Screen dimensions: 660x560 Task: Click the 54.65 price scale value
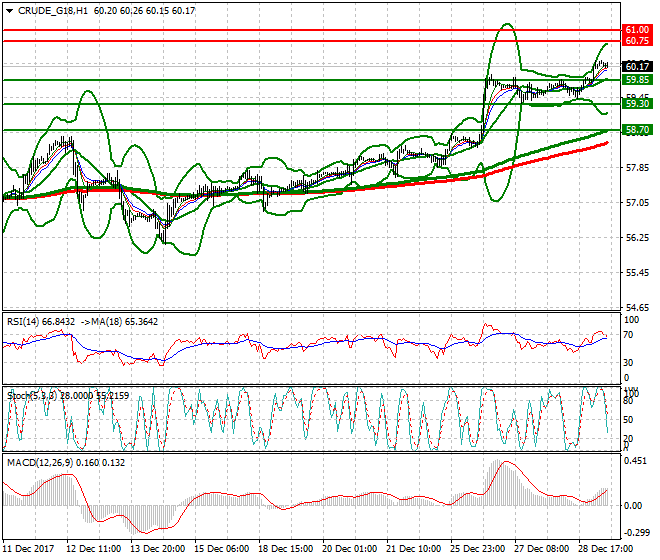click(x=637, y=308)
